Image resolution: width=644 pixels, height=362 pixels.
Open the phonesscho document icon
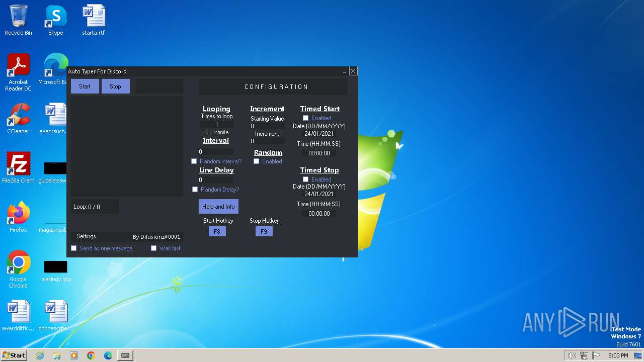coord(55,316)
